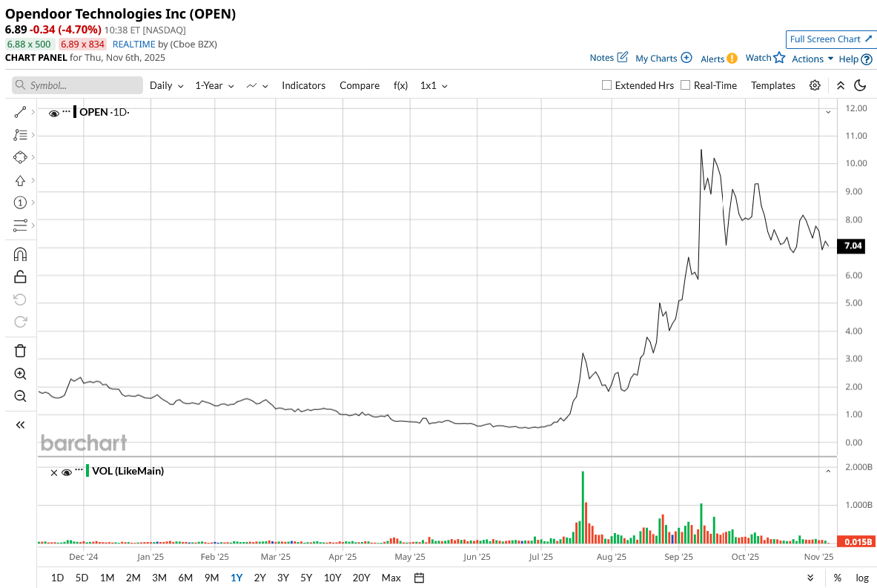Open the calendar date range icon

point(419,578)
